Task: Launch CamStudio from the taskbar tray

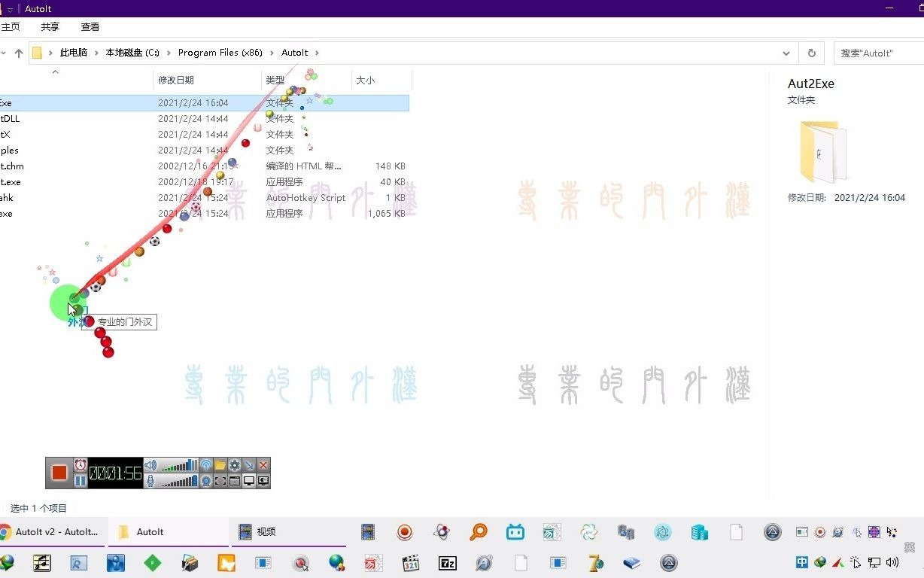Action: (405, 532)
